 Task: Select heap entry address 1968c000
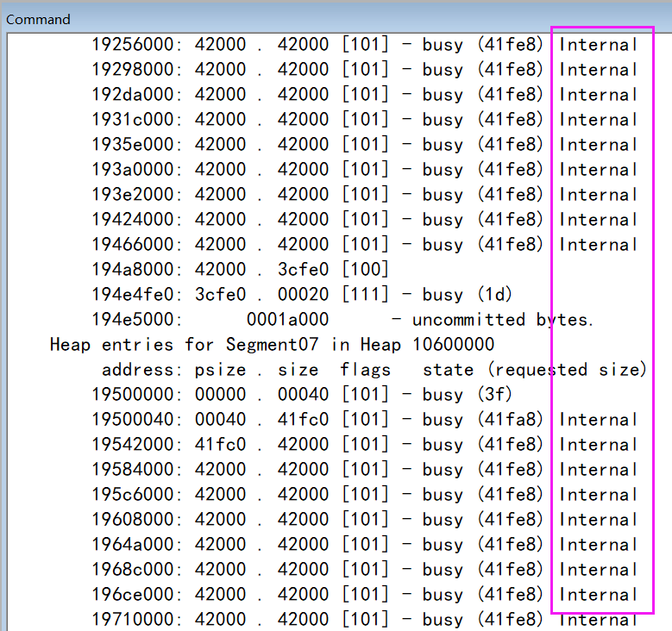(136, 569)
